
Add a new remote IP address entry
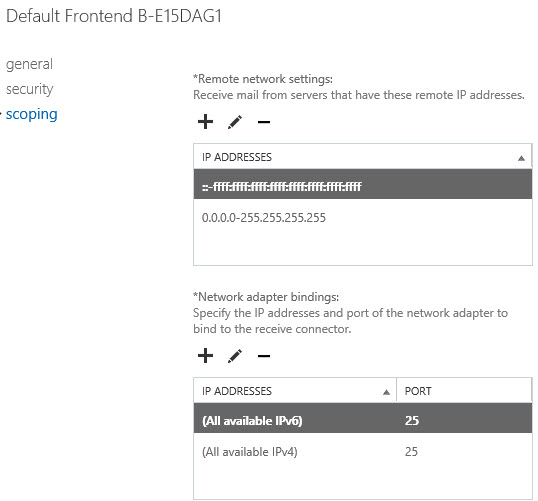point(205,121)
